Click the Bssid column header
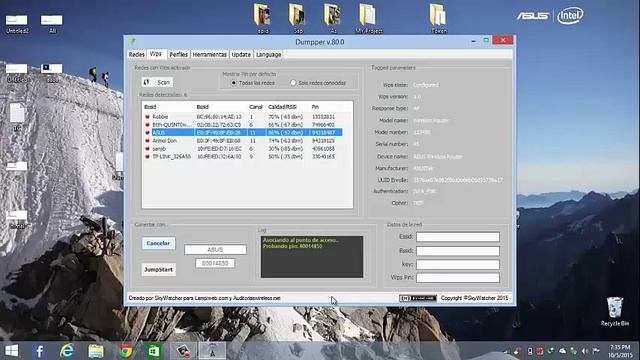 coord(202,107)
